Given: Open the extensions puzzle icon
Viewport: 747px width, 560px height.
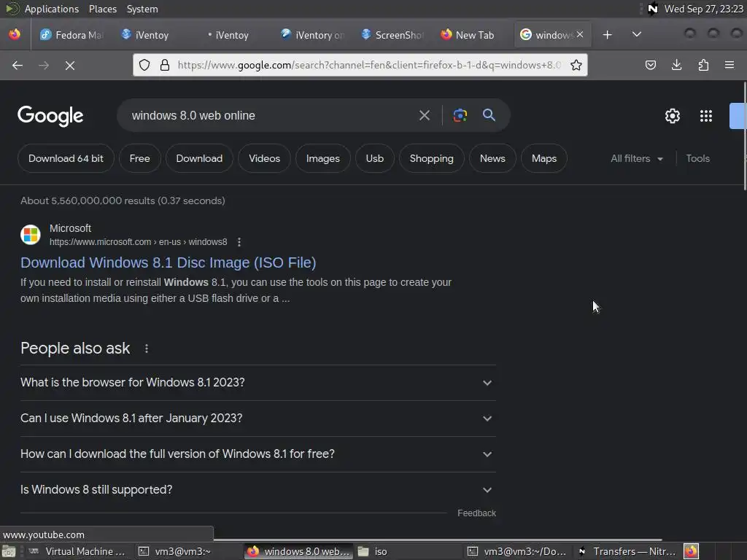Looking at the screenshot, I should 703,65.
